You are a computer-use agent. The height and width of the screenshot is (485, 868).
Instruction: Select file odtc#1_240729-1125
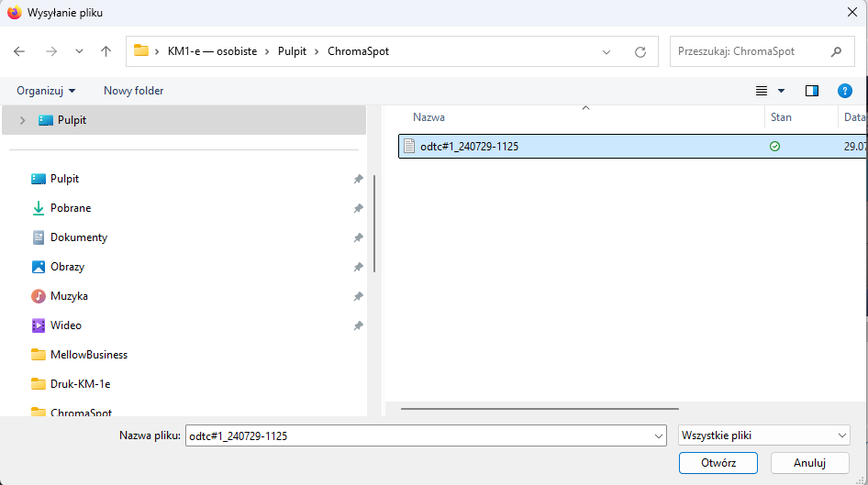tap(633, 147)
